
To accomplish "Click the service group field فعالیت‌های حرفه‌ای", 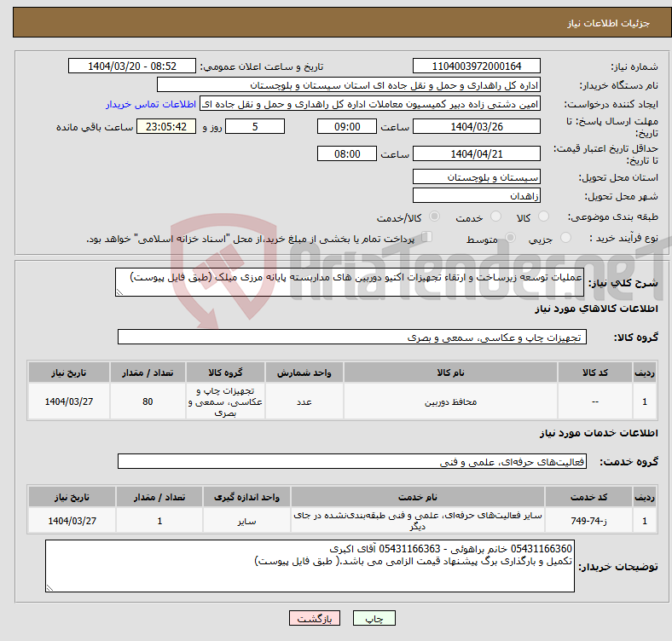I will click(352, 461).
